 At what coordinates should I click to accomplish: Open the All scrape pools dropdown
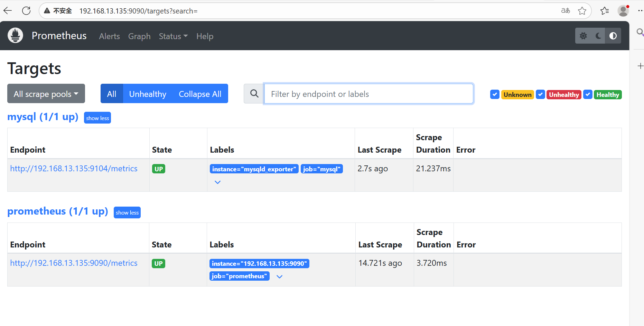pos(46,93)
